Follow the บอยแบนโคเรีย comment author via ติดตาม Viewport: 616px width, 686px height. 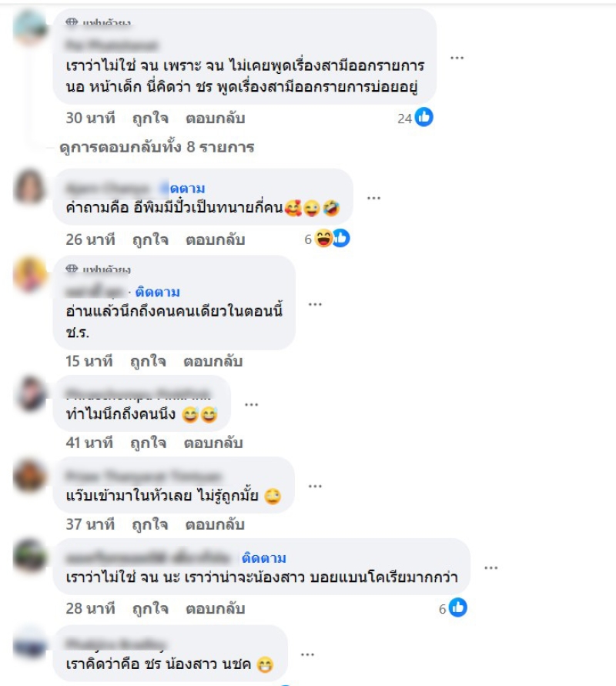(264, 558)
